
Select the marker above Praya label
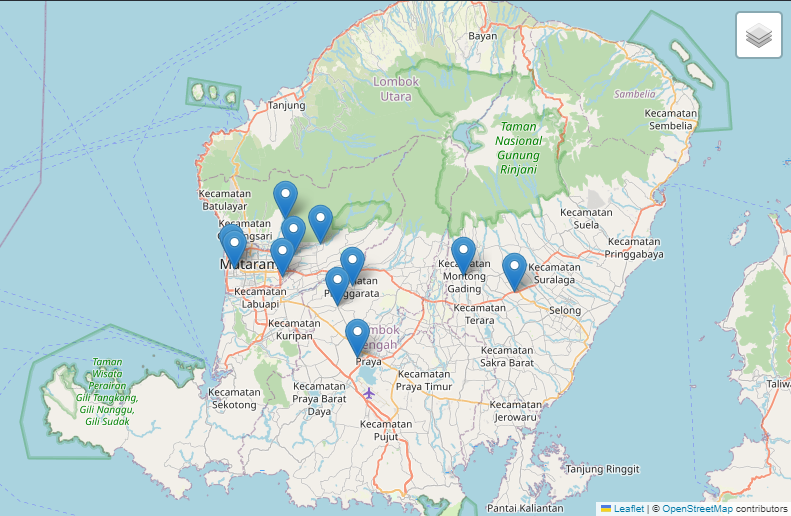(357, 338)
